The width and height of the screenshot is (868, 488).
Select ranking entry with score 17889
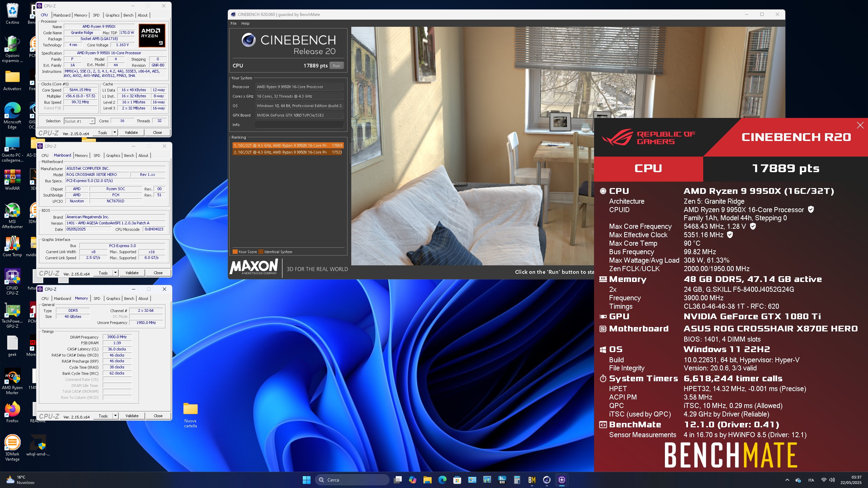click(288, 145)
